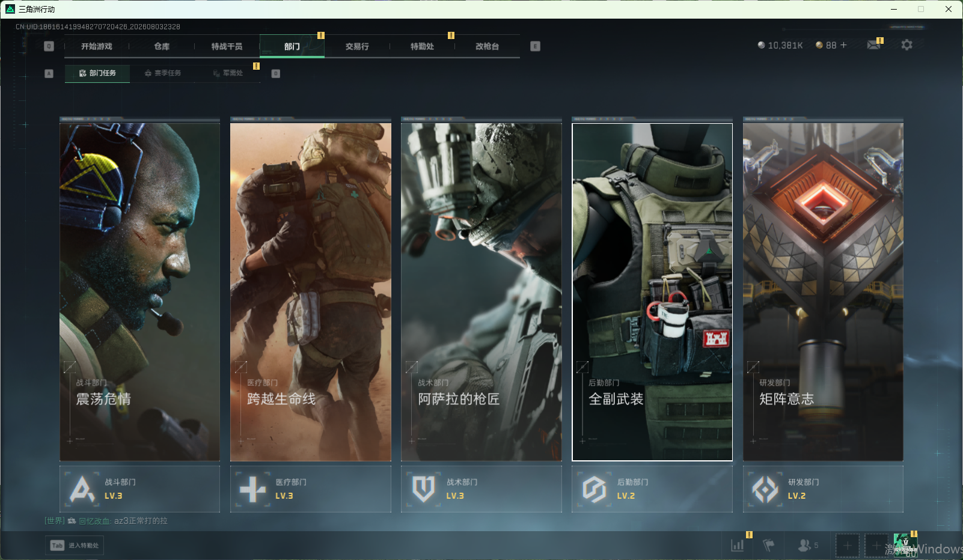
Task: Click the expand icon on 矩阵意志 card
Action: pyautogui.click(x=753, y=367)
